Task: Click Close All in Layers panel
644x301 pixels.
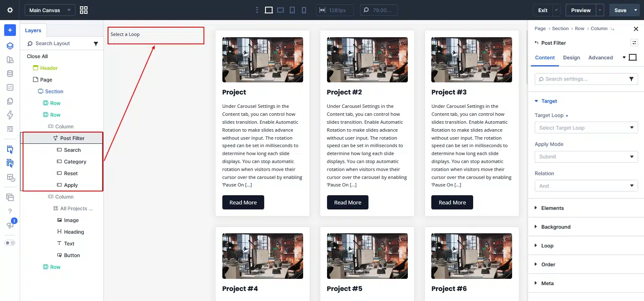Action: point(37,56)
